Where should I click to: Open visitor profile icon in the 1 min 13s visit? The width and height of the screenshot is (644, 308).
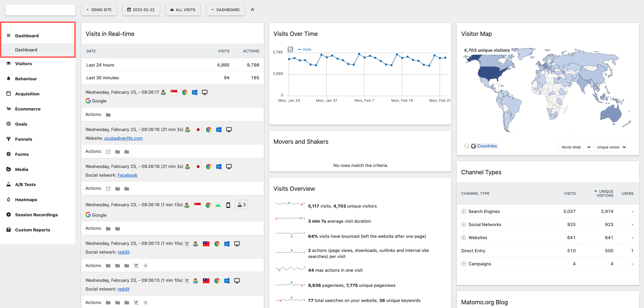(x=187, y=205)
